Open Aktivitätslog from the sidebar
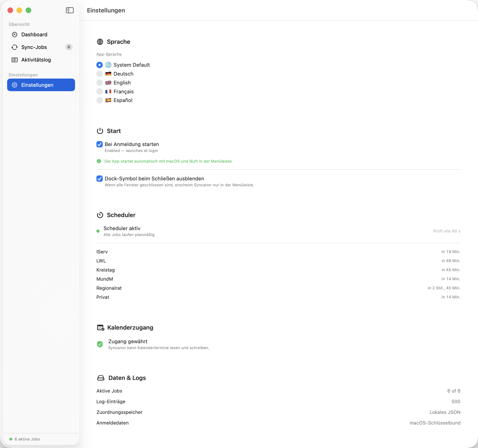 (36, 60)
